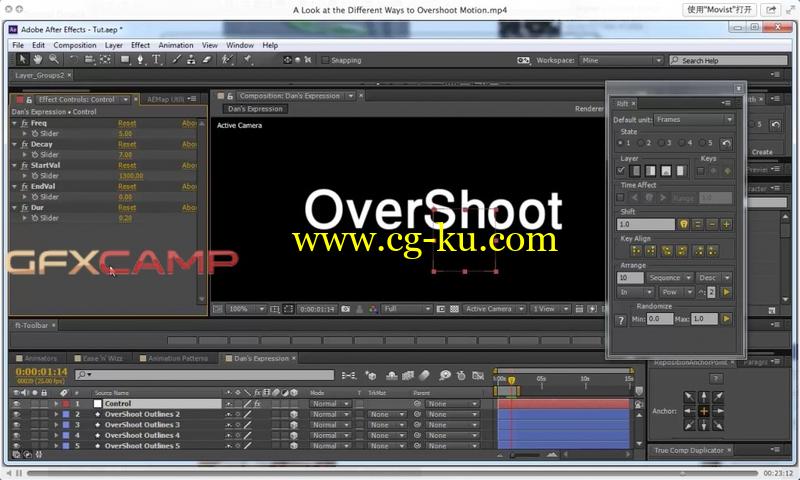
Task: Click the Rift Shift minus button
Action: click(712, 224)
